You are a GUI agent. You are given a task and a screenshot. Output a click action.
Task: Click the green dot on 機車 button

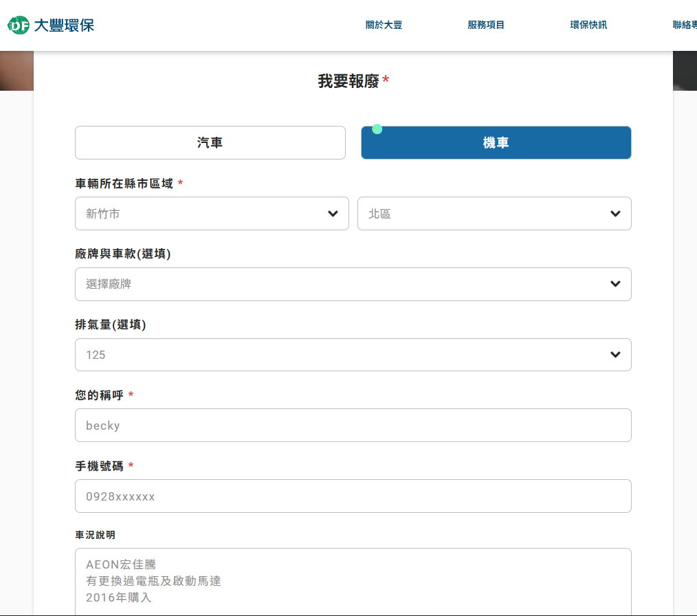[377, 129]
